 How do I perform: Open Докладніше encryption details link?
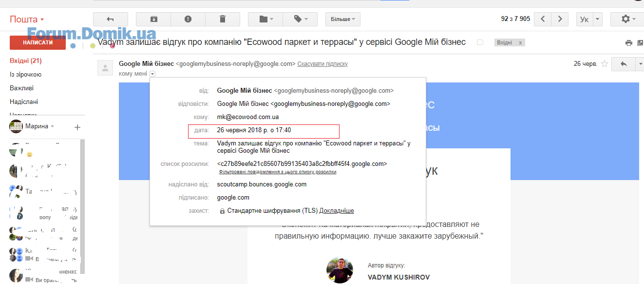[337, 211]
